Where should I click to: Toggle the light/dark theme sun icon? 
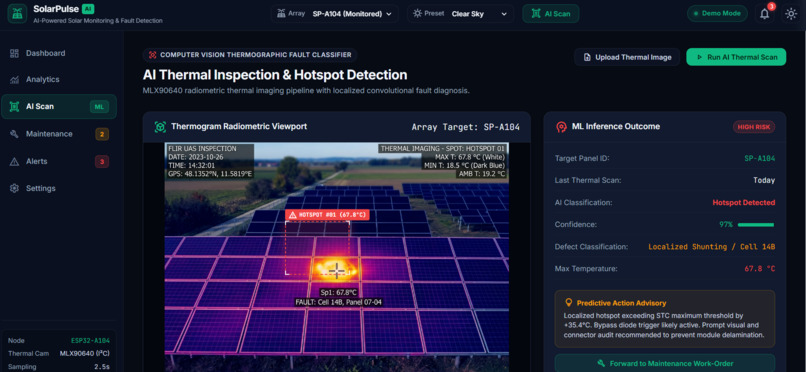[x=791, y=14]
